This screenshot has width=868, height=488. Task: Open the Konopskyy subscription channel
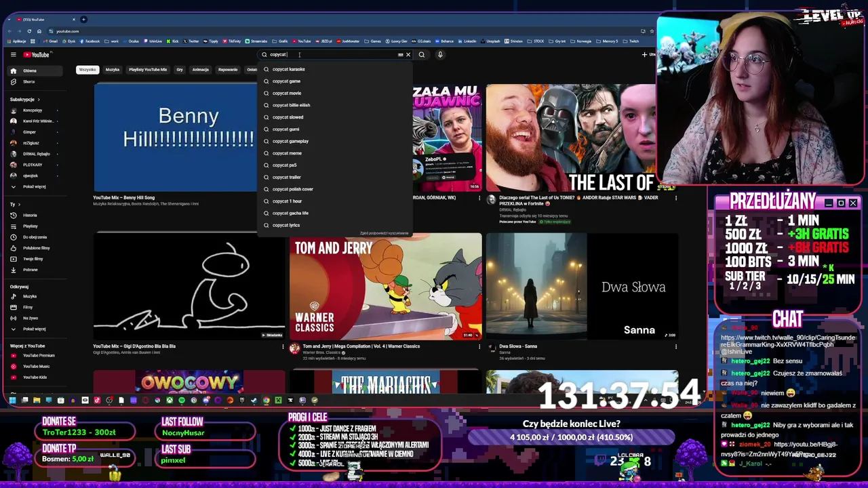[34, 110]
